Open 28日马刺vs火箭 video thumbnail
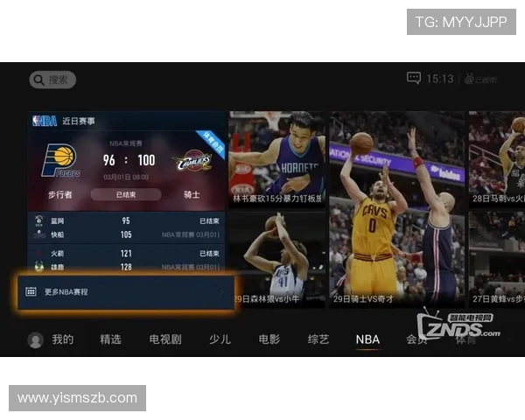The height and width of the screenshot is (420, 525). point(497,158)
